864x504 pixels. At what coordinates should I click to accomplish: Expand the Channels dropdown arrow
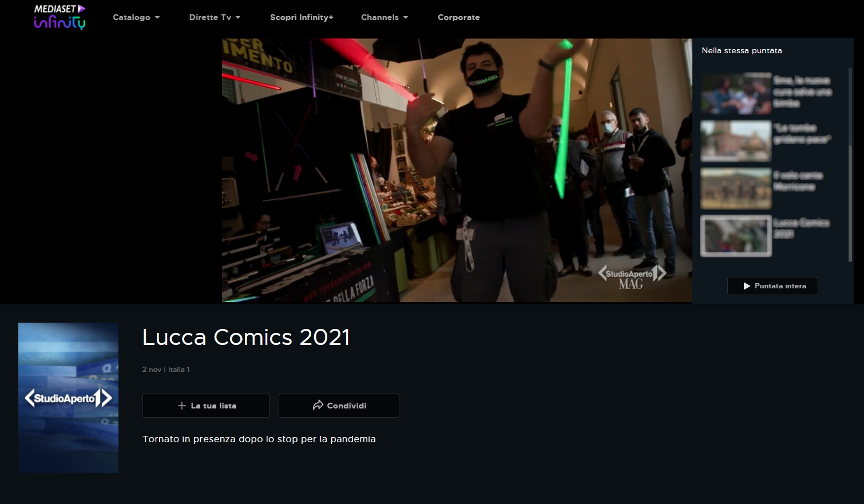[406, 17]
